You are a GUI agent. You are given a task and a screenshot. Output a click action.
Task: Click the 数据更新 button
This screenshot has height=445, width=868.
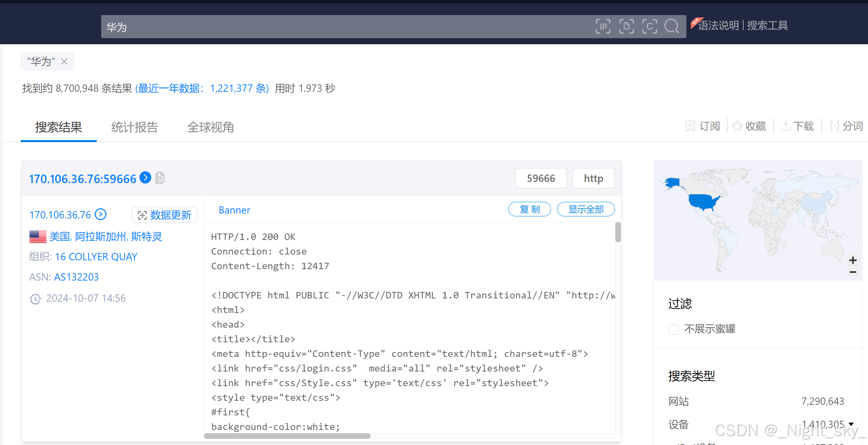click(165, 215)
